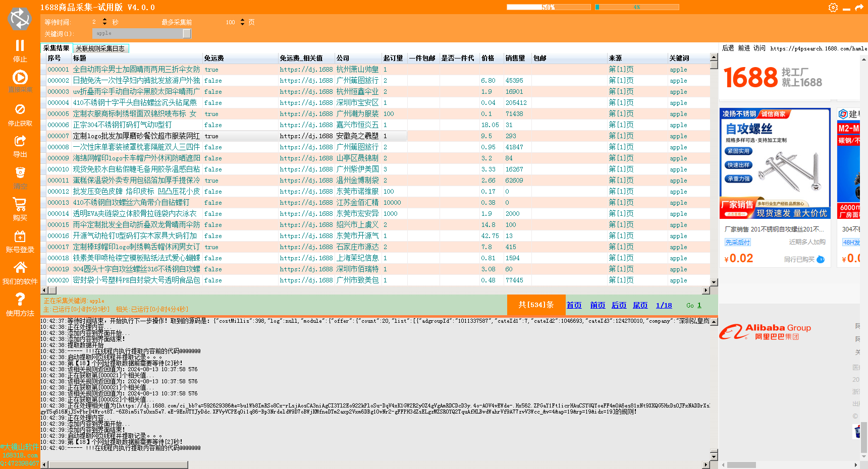Open the 自攻螺丝 product ad thumbnail

775,163
